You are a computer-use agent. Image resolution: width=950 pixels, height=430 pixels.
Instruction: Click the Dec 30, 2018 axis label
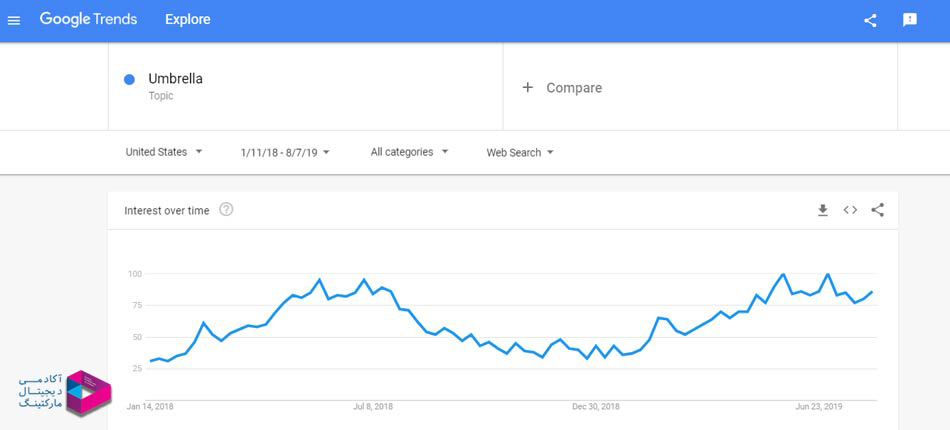point(596,407)
